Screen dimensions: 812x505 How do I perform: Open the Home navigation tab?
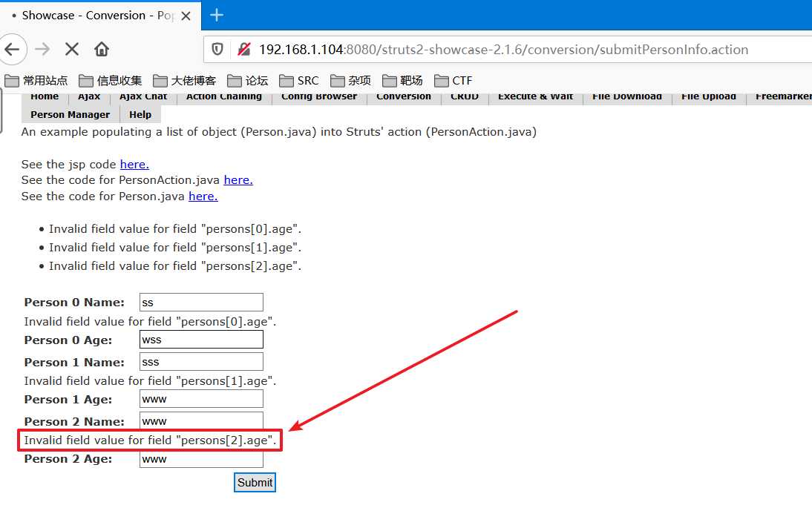45,96
